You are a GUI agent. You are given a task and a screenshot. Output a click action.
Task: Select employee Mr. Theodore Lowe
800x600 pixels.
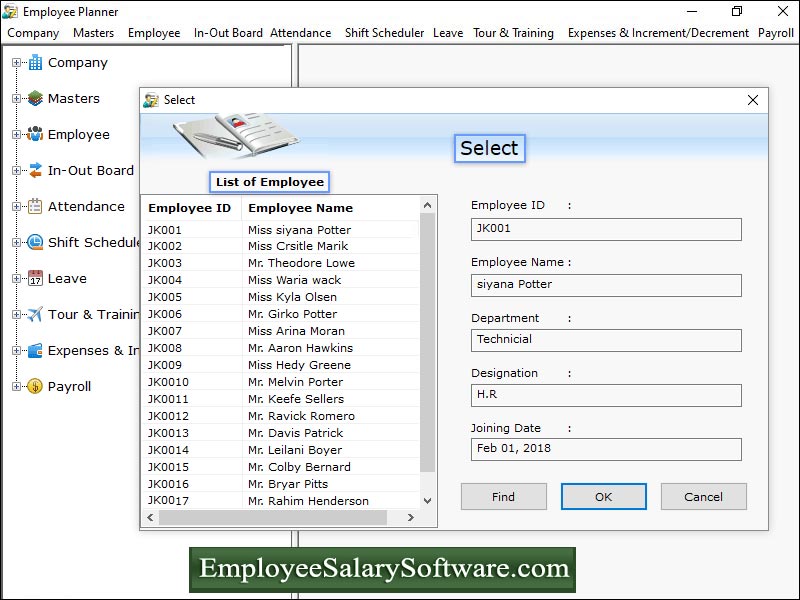point(281,263)
